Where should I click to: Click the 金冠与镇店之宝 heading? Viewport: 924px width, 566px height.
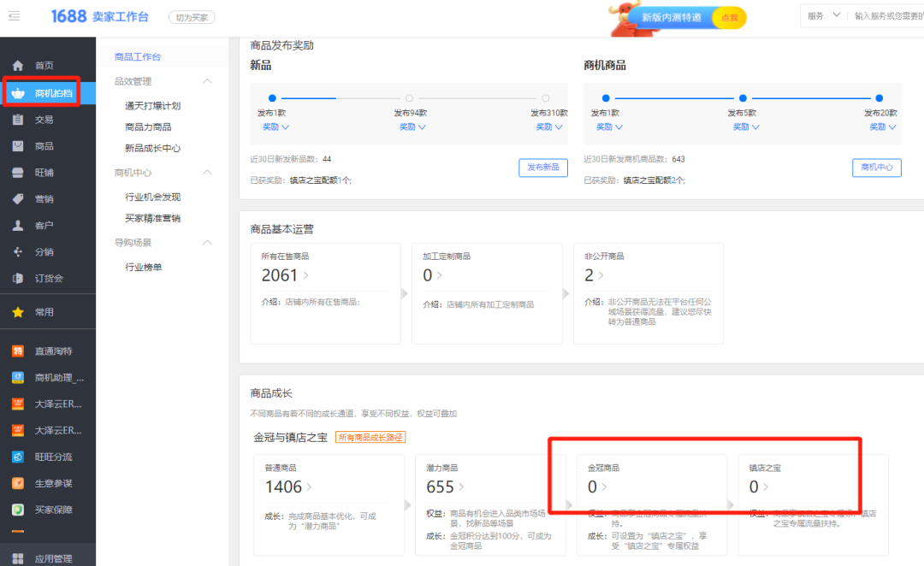[x=290, y=438]
